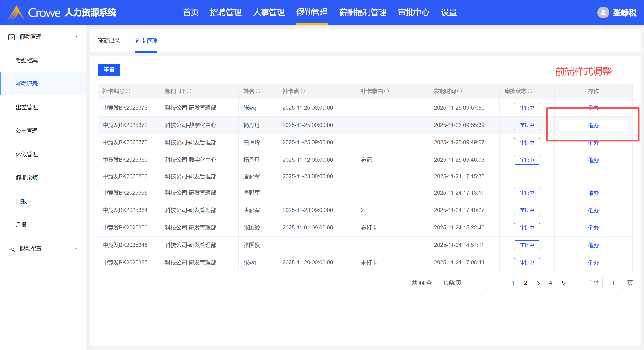This screenshot has width=644, height=350.
Task: Click search icon beside 补卡事由 column
Action: 387,91
